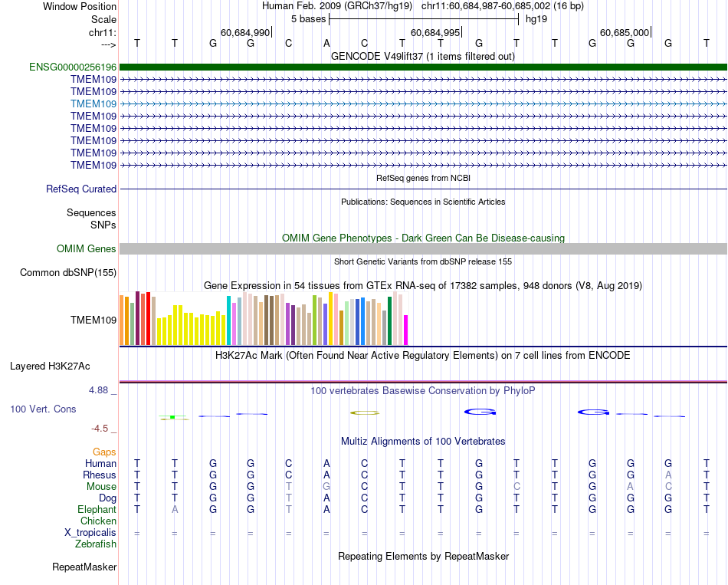Select the X_tropicalis alignment row label
728x585 pixels.
click(x=90, y=533)
